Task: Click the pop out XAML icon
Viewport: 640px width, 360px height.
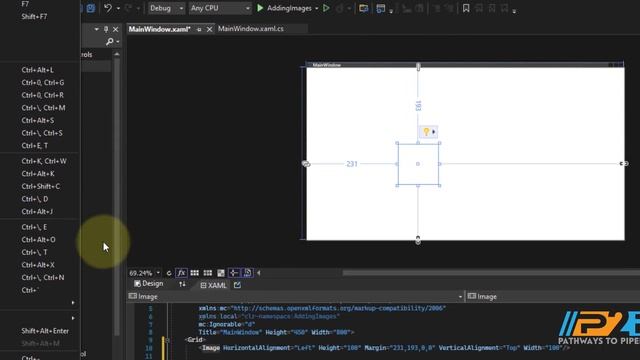Action: click(237, 285)
